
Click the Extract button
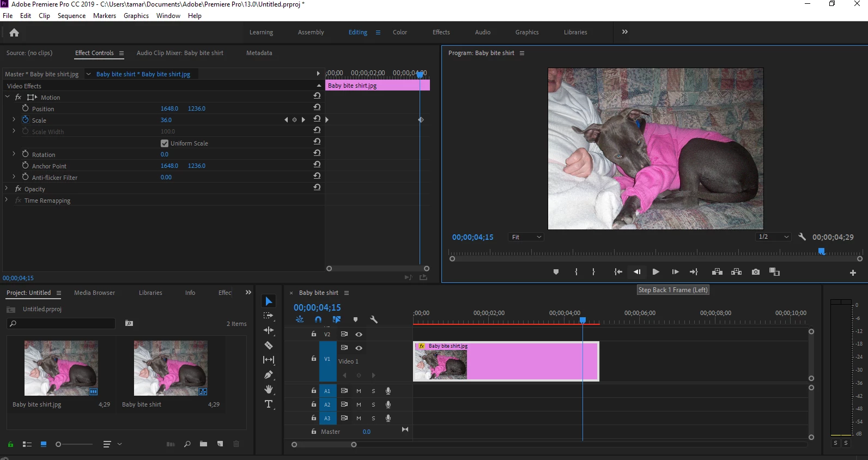pos(737,272)
